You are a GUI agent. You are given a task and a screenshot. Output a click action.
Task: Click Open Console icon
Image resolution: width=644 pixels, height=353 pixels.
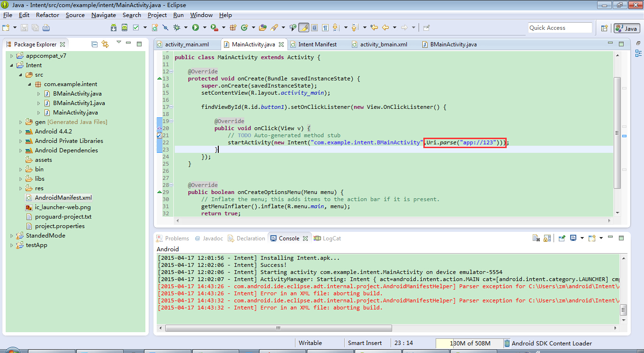pyautogui.click(x=592, y=238)
